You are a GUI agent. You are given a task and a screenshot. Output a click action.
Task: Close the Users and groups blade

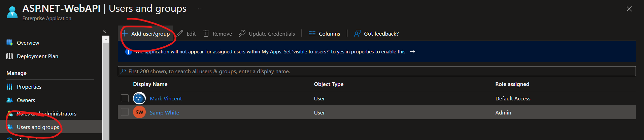[x=629, y=9]
